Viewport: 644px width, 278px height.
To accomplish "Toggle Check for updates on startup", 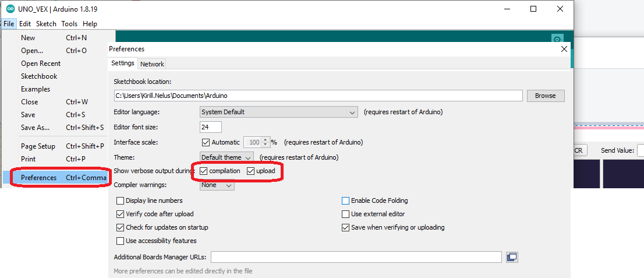I will tap(121, 227).
